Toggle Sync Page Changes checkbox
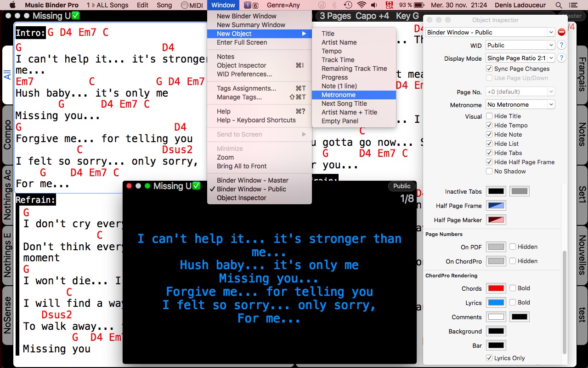588x368 pixels. click(490, 69)
